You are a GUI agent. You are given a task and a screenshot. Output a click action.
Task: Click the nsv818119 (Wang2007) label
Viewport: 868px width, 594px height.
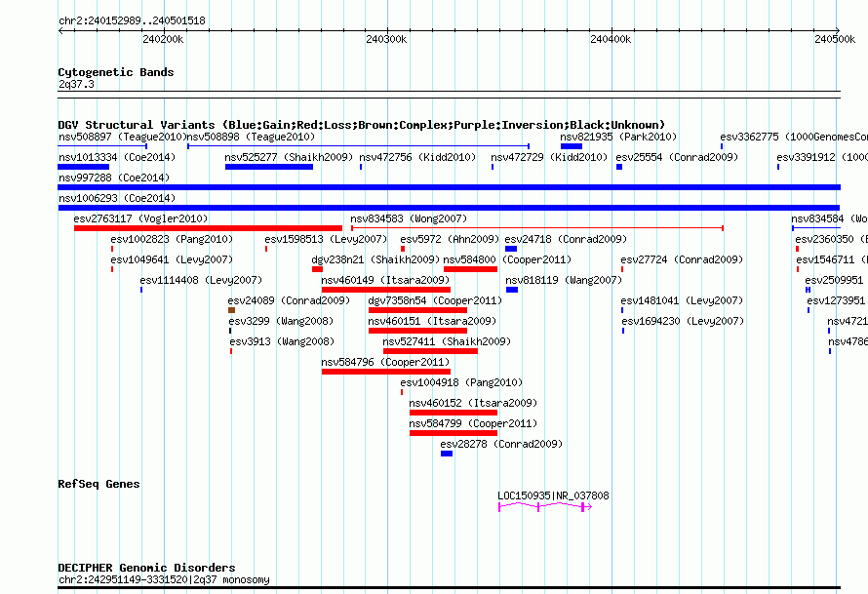[x=564, y=280]
